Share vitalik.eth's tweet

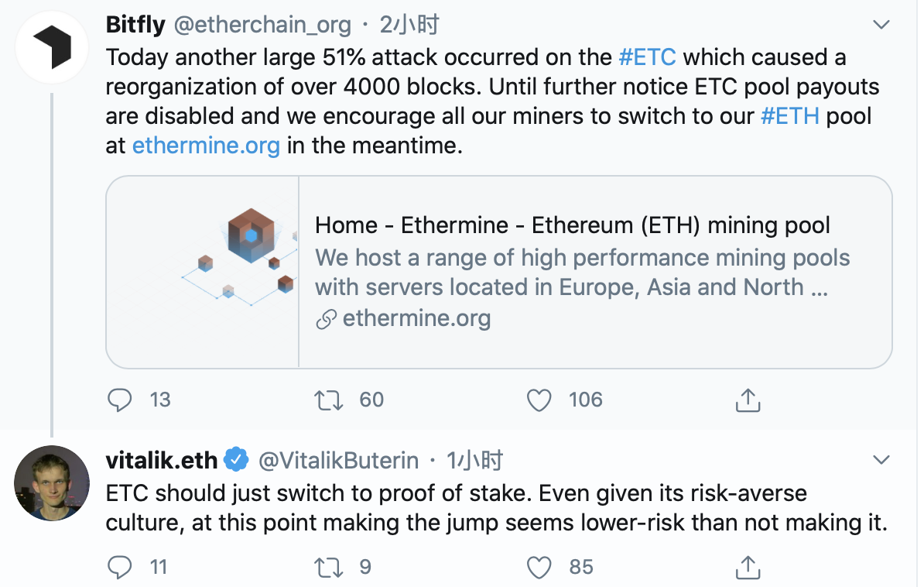(748, 567)
